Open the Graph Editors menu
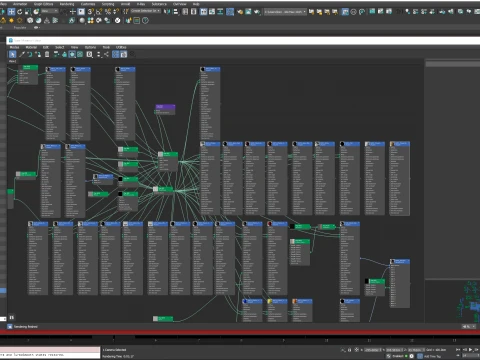The image size is (480, 360). pyautogui.click(x=43, y=4)
